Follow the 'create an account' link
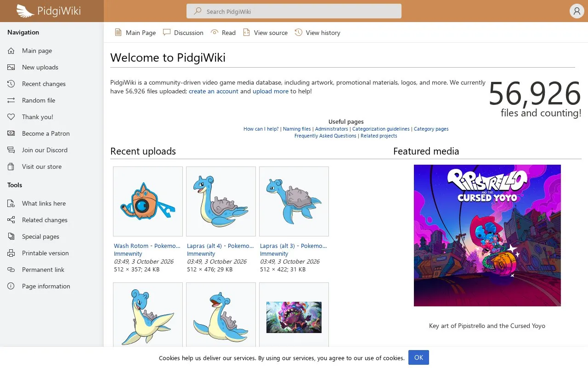 pos(214,91)
